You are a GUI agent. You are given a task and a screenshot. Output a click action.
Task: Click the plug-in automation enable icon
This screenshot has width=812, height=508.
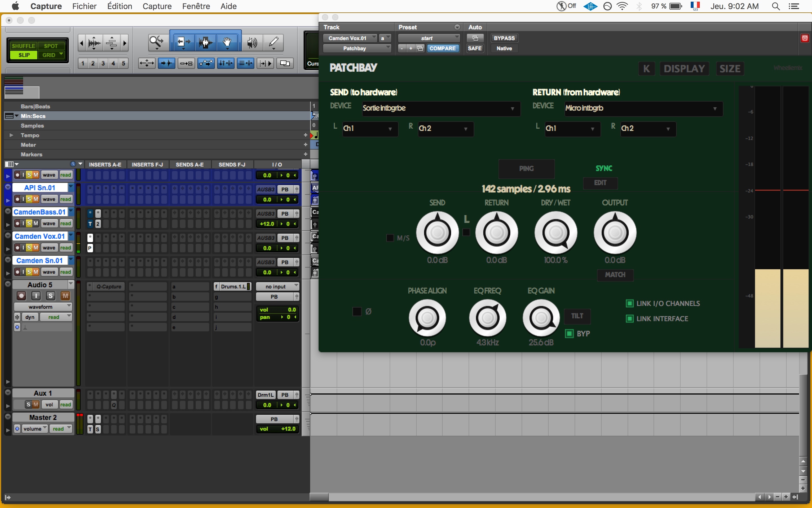[475, 38]
